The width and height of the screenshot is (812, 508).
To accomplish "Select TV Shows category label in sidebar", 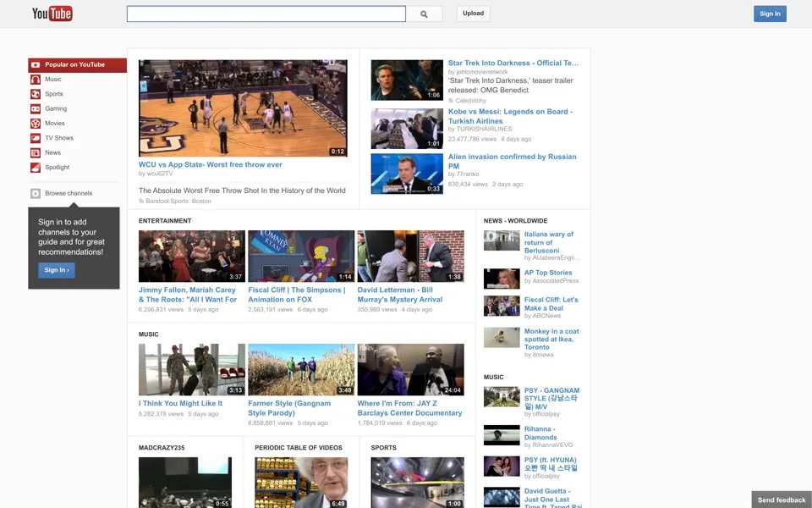I will pos(59,138).
